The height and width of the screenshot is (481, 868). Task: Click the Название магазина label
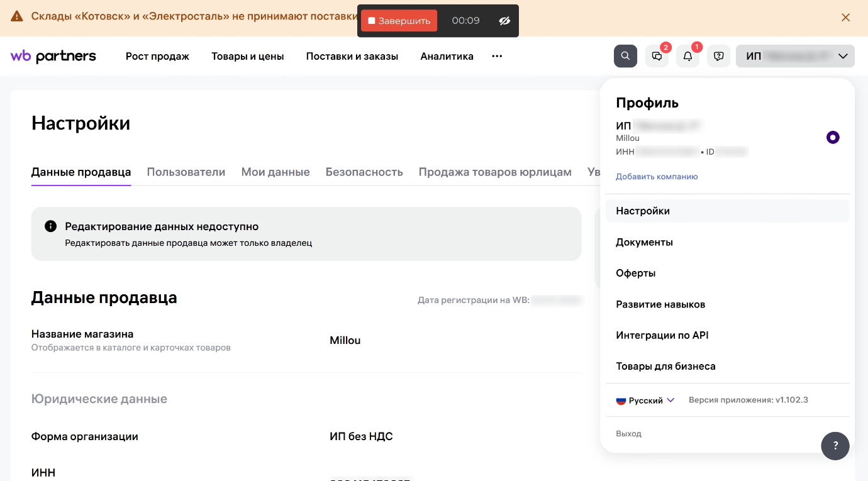point(82,334)
